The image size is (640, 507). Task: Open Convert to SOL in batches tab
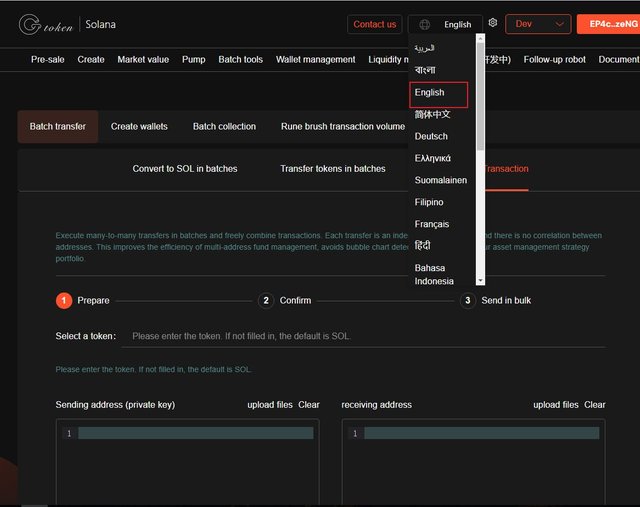[185, 169]
